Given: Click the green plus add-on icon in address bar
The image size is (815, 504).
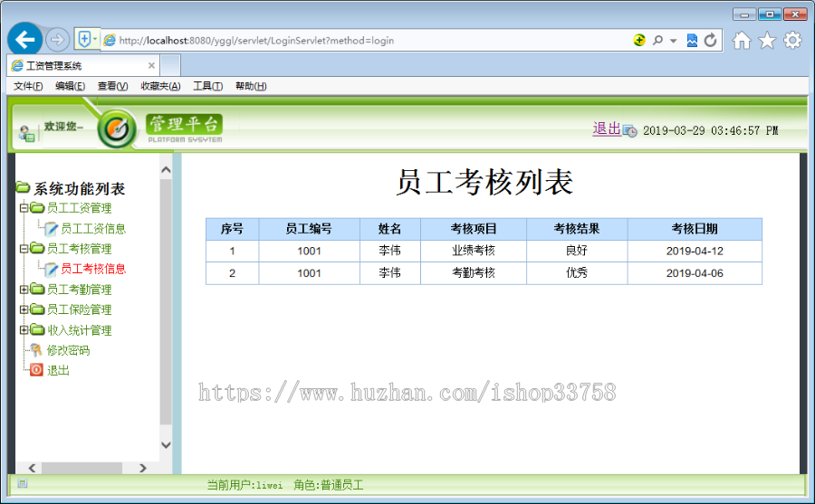Looking at the screenshot, I should pyautogui.click(x=639, y=40).
